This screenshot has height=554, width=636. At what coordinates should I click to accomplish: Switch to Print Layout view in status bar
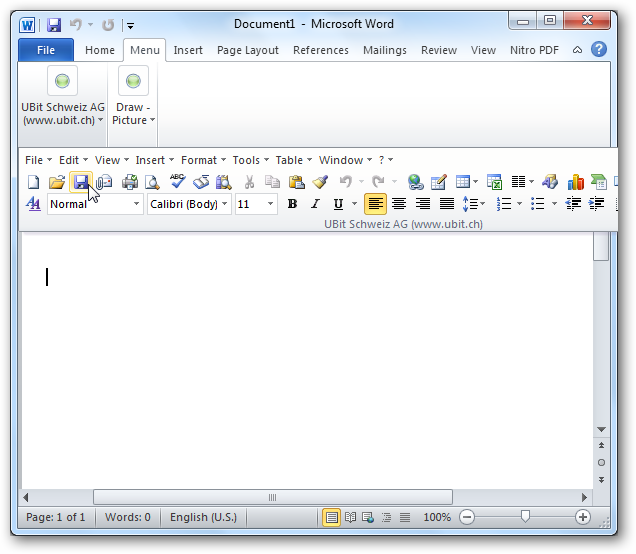pos(331,517)
